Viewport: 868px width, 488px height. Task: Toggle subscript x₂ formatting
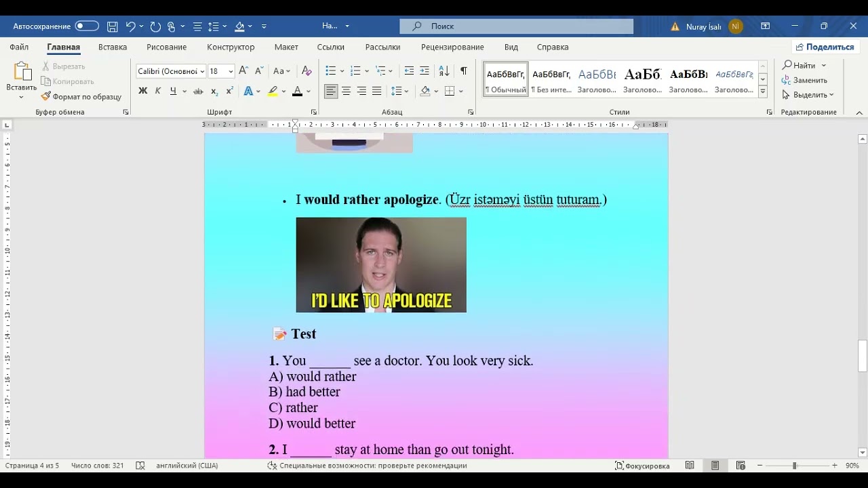pyautogui.click(x=214, y=91)
